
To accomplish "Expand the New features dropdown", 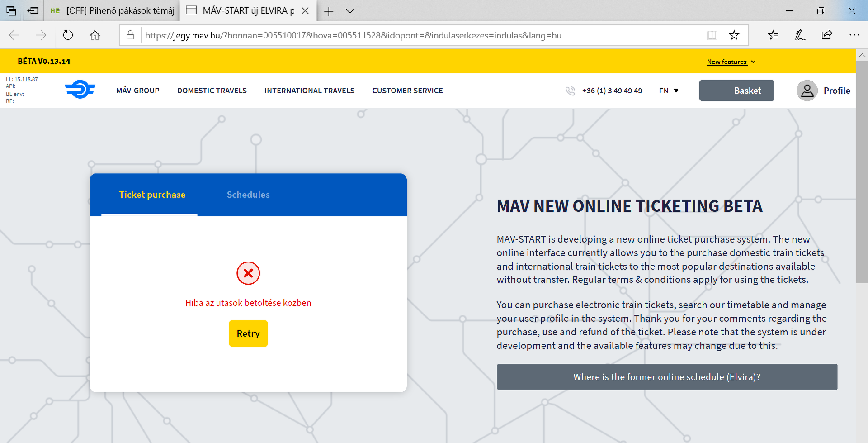I will [x=731, y=62].
